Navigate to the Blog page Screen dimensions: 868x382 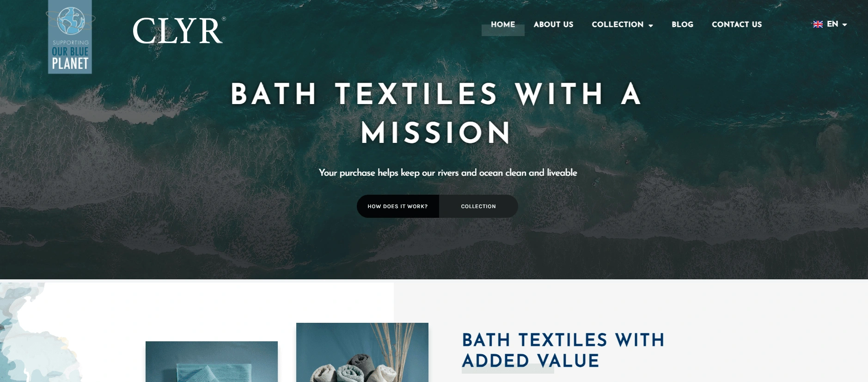click(x=682, y=25)
